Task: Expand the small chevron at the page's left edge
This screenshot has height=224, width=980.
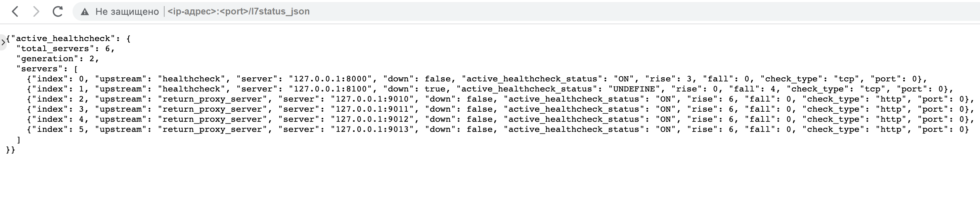Action: [x=3, y=42]
